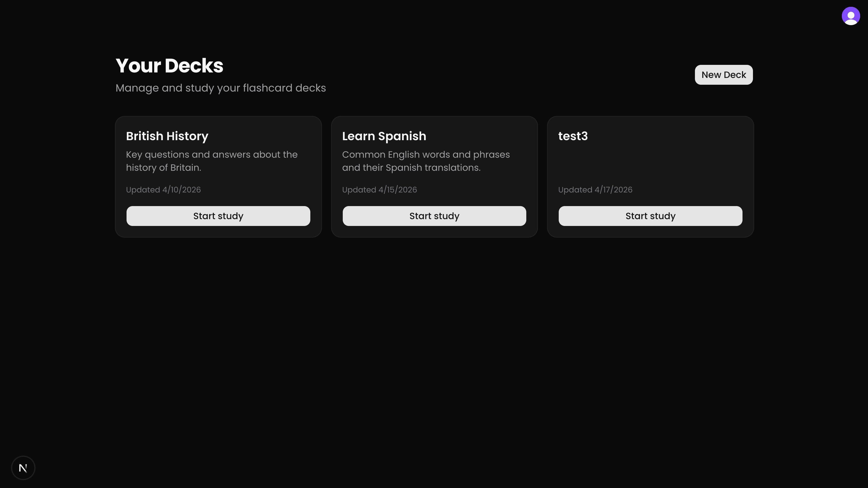This screenshot has height=488, width=868.
Task: Click the Updated 4/15/2026 label on Learn Spanish
Action: click(x=379, y=189)
